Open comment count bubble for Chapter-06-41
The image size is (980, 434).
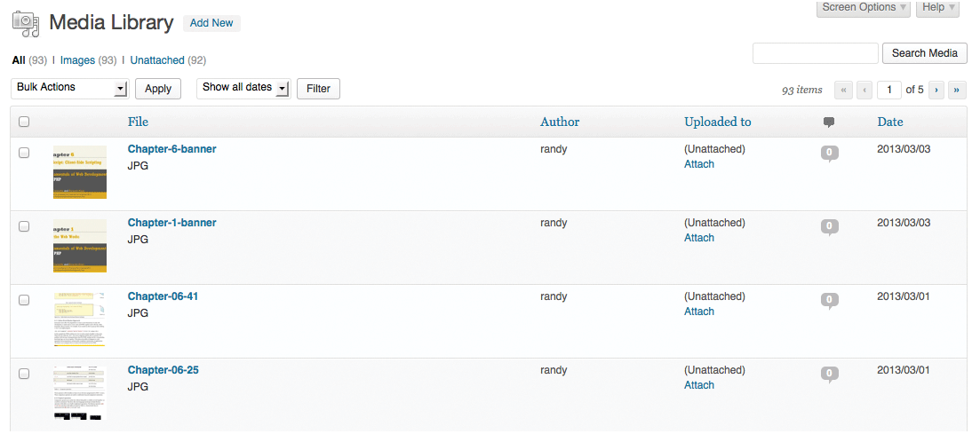pyautogui.click(x=829, y=301)
